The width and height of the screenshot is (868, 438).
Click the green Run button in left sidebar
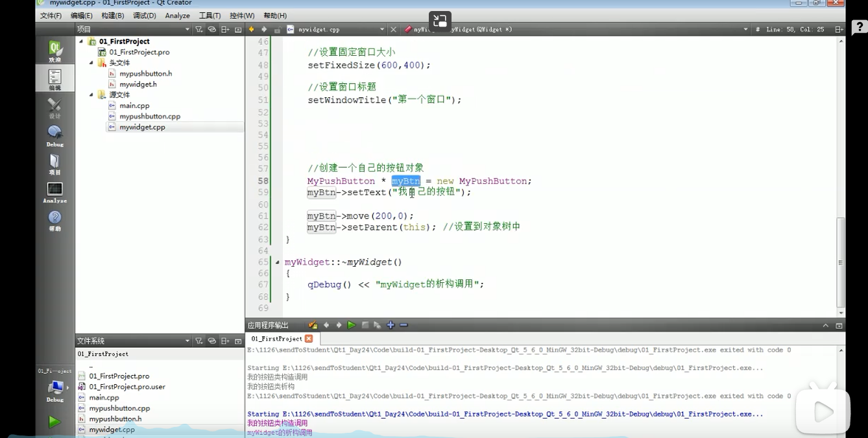tap(54, 422)
